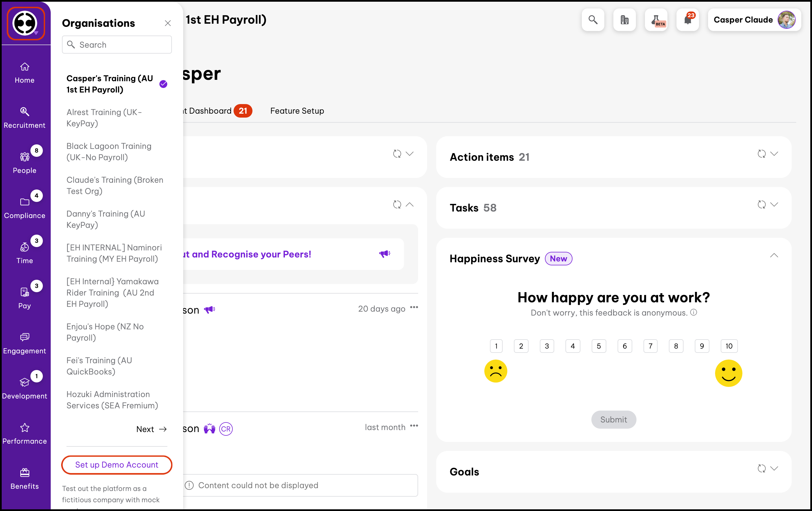Select happiness rating 10
This screenshot has height=511, width=812.
729,346
